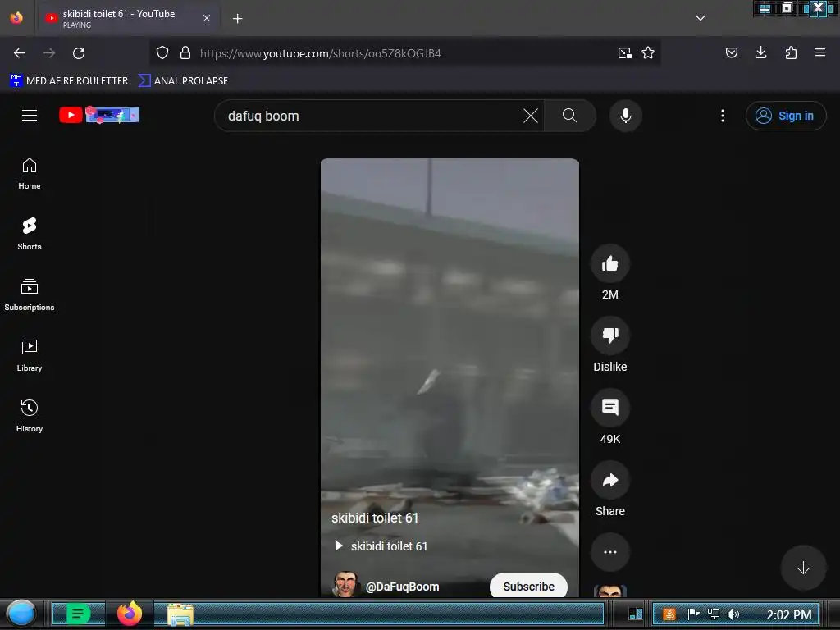This screenshot has height=630, width=840.
Task: Click the forward navigation arrow
Action: point(49,53)
